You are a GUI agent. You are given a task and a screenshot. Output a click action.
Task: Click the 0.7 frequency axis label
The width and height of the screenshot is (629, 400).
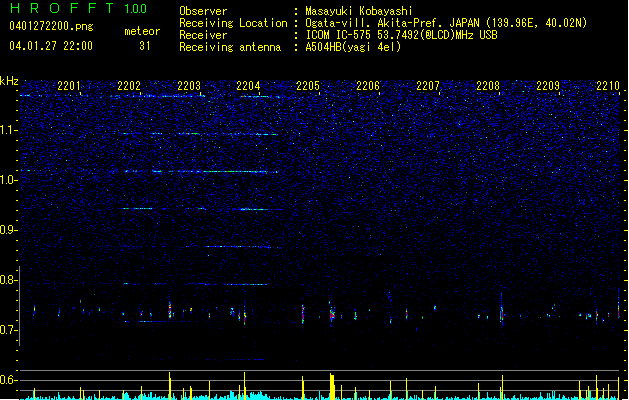(9, 330)
